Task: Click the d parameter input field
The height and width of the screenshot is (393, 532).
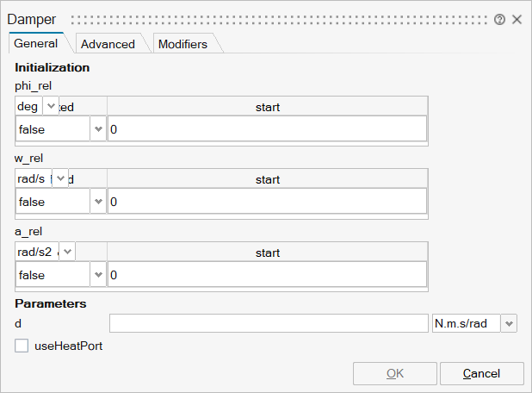Action: (x=268, y=323)
